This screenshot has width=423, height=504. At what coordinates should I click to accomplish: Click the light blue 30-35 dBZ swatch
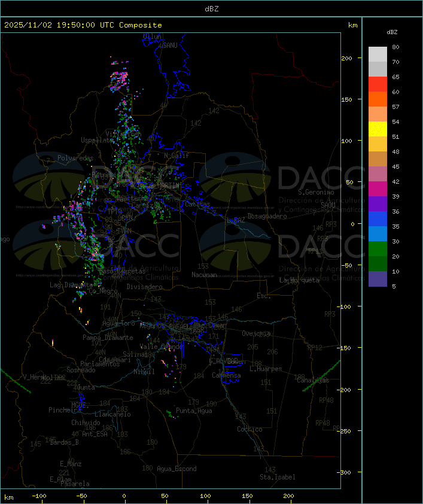[x=378, y=234]
